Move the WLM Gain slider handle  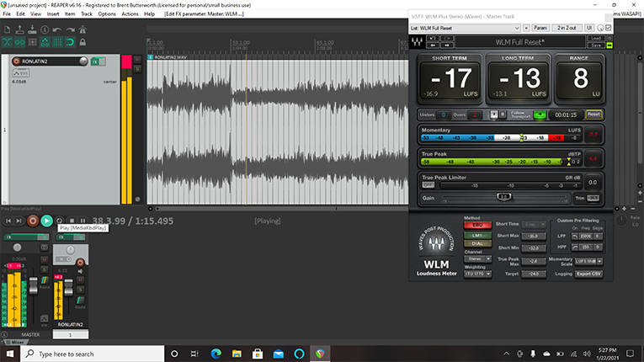tap(504, 197)
